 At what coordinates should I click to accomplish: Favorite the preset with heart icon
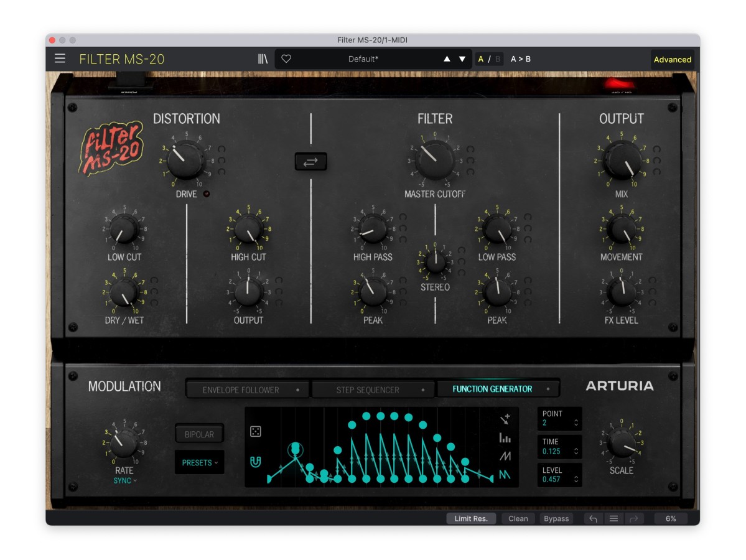(286, 59)
